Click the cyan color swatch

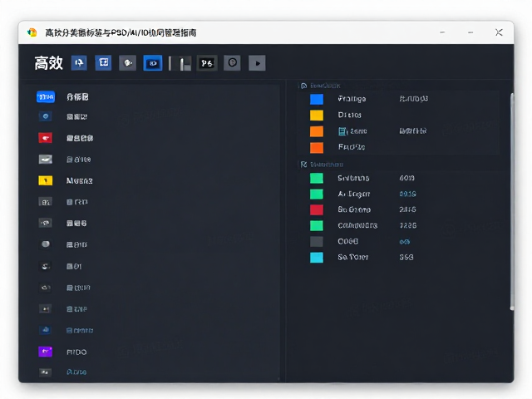[317, 258]
